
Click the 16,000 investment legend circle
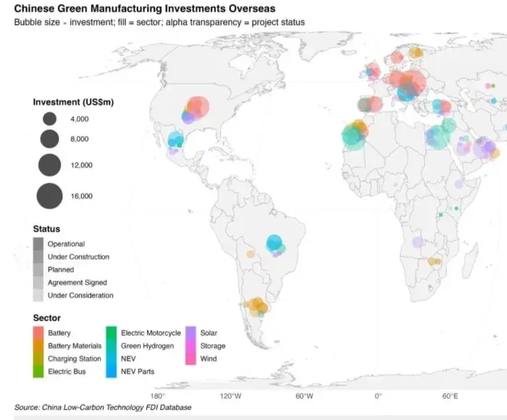[49, 196]
